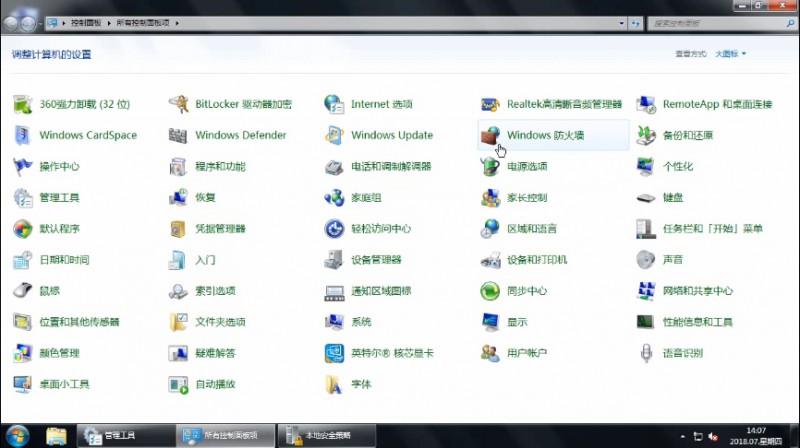Open 轻松访问中心 icon
The width and height of the screenshot is (800, 448).
(334, 229)
